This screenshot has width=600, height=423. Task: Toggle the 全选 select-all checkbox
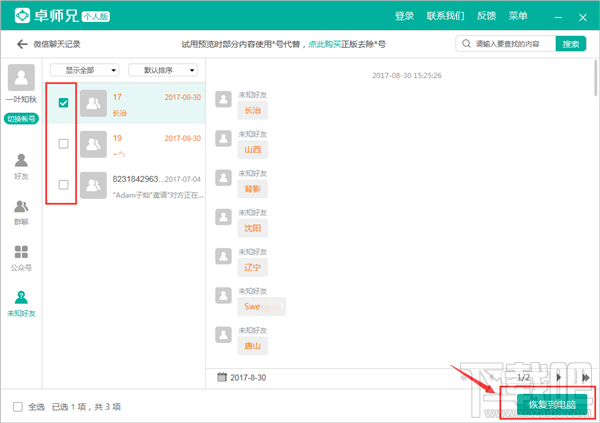[18, 407]
